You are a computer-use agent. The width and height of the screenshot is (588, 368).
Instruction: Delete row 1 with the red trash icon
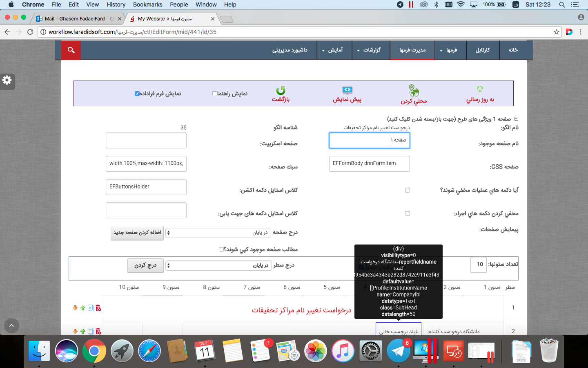pos(98,308)
